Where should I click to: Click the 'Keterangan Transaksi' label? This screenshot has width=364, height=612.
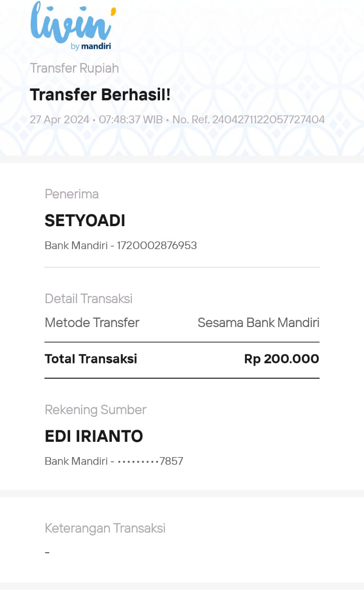[x=105, y=528]
